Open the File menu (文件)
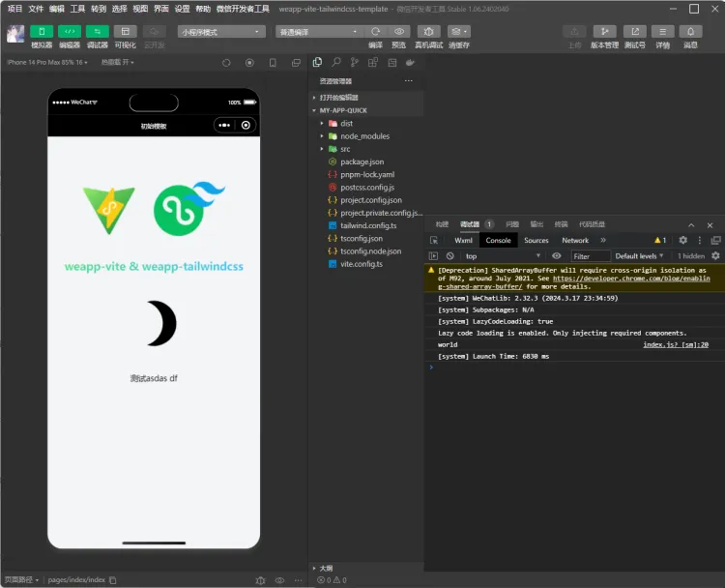This screenshot has height=588, width=725. 36,9
